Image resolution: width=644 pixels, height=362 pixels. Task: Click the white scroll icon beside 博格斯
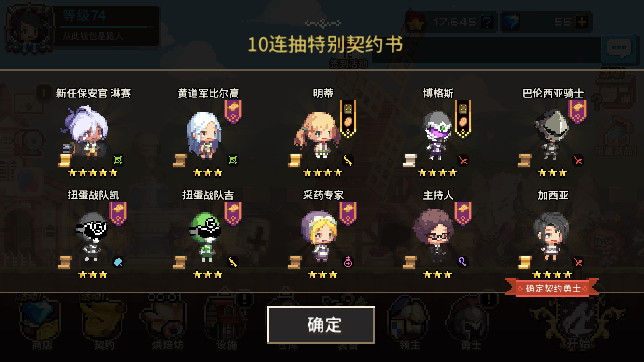pyautogui.click(x=409, y=161)
